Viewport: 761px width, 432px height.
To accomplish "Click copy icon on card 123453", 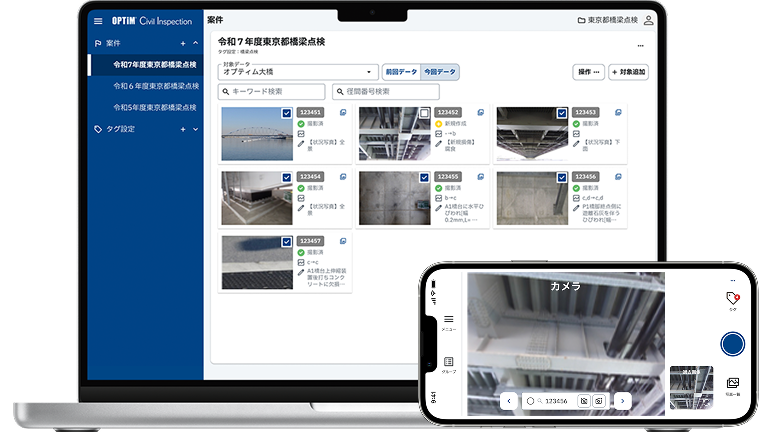I will click(618, 112).
